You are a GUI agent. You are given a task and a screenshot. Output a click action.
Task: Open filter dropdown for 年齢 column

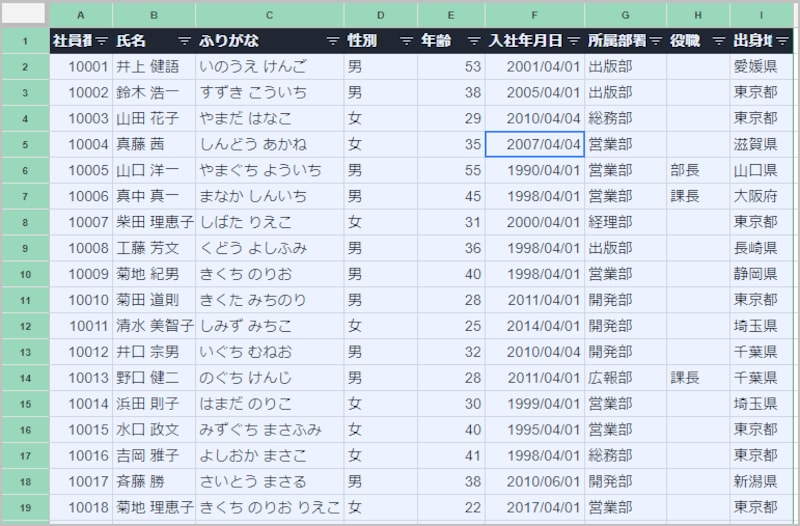[474, 41]
